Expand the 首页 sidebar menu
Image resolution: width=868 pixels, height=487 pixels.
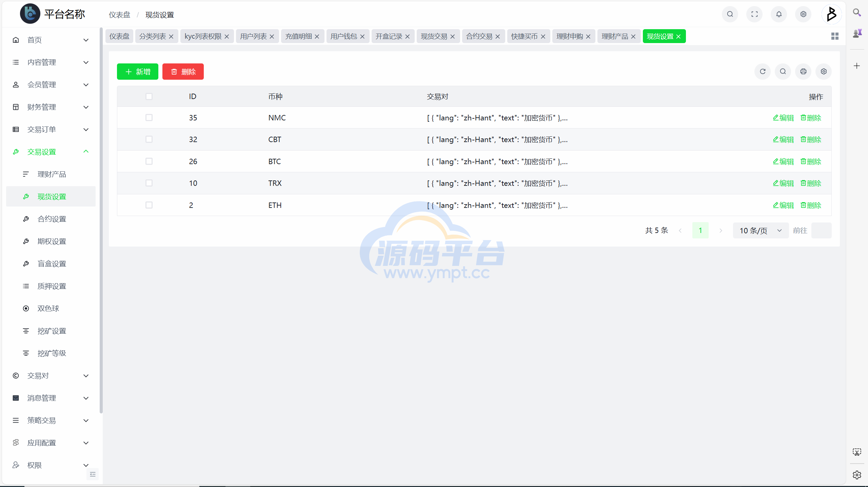click(x=51, y=40)
